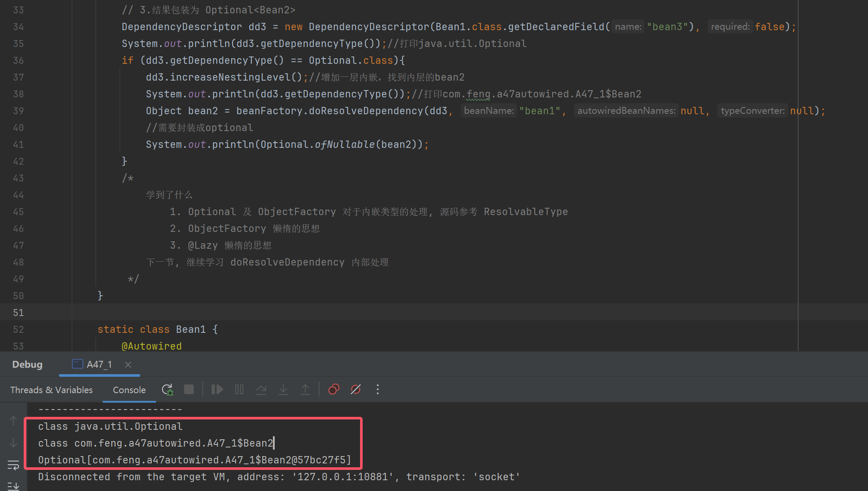Viewport: 868px width, 491px height.
Task: Click Resume Program icon
Action: click(x=217, y=390)
